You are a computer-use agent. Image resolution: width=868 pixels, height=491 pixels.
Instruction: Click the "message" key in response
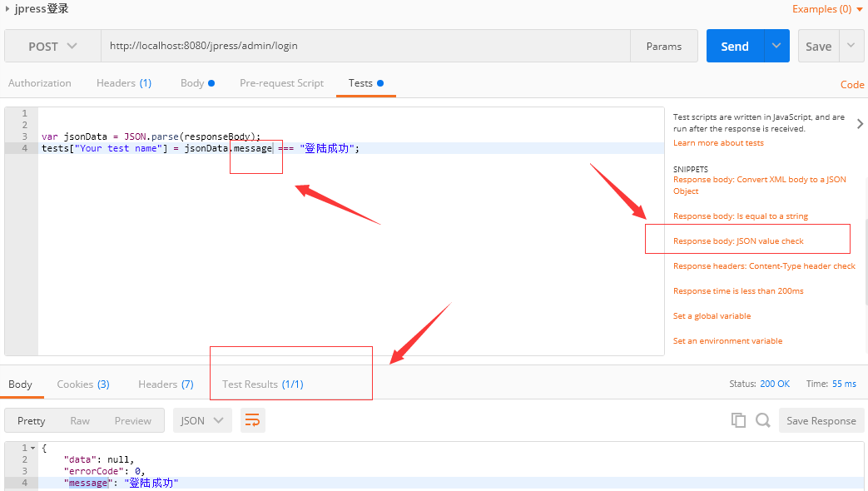pos(88,483)
